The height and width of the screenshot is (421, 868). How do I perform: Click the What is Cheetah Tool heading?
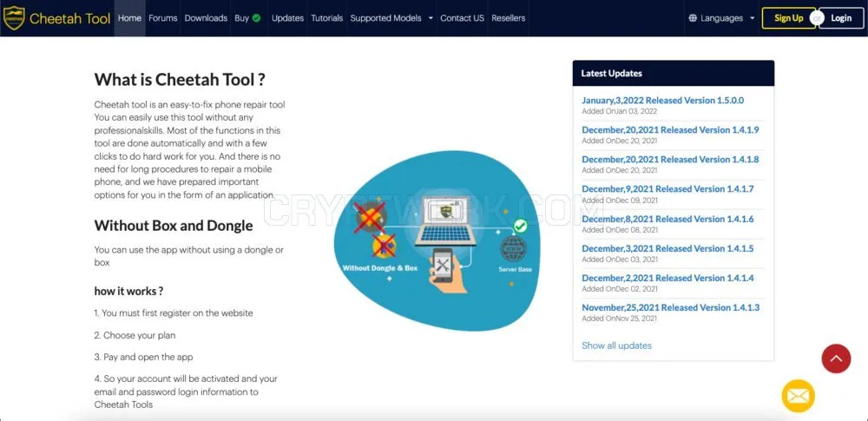pos(180,80)
